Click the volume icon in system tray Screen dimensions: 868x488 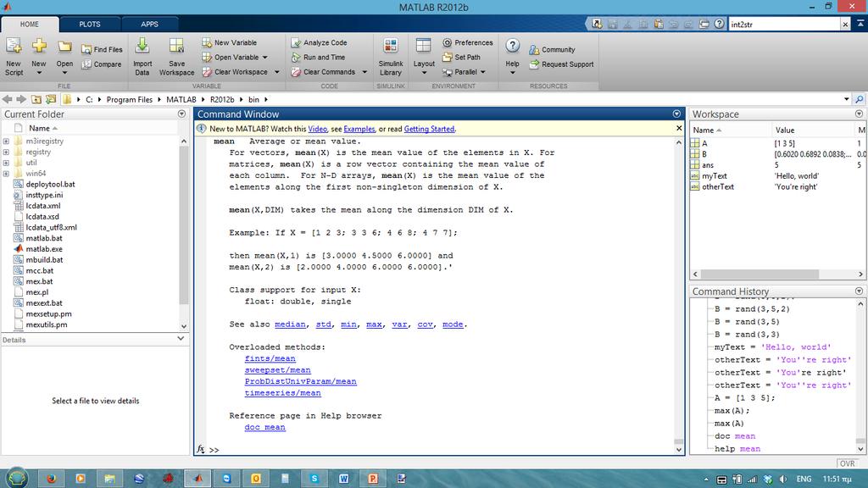point(782,480)
